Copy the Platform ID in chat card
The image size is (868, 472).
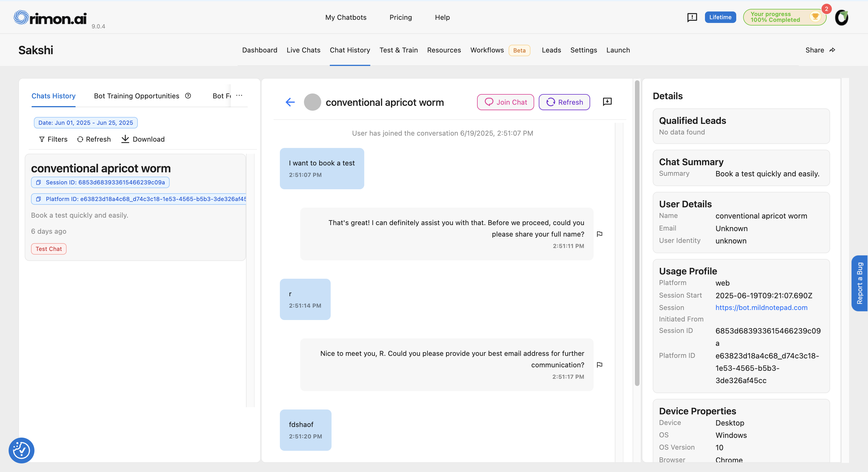pyautogui.click(x=38, y=199)
